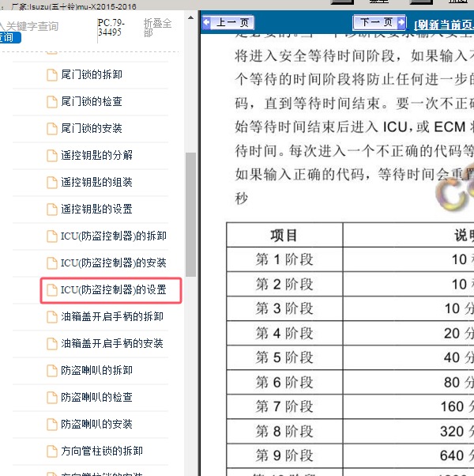Viewport: 474px width, 476px height.
Task: Click 刷新当前页 refresh link
Action: point(444,25)
